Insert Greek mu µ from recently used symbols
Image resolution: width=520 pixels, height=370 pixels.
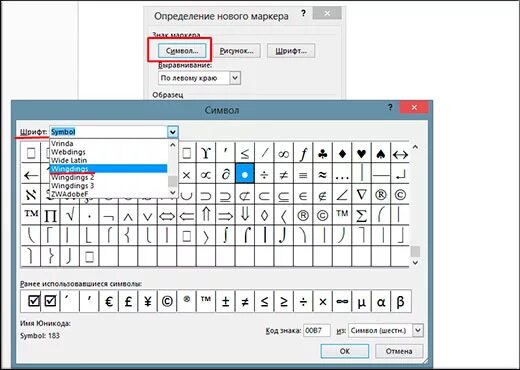tap(361, 301)
